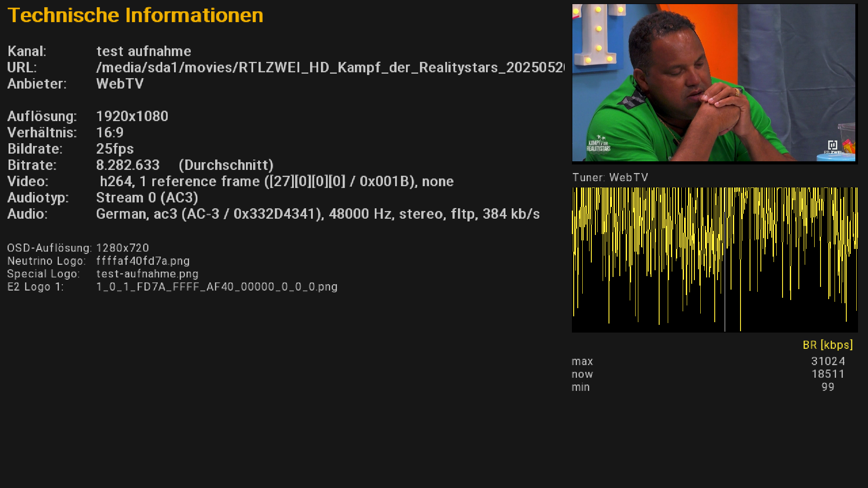Screen dimensions: 868x488
Task: Click the RTLZWEI logo in video preview
Action: click(x=833, y=147)
